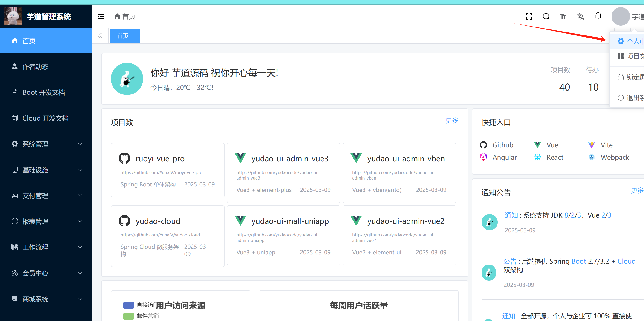
Task: Click the fullscreen toggle icon
Action: (x=529, y=17)
